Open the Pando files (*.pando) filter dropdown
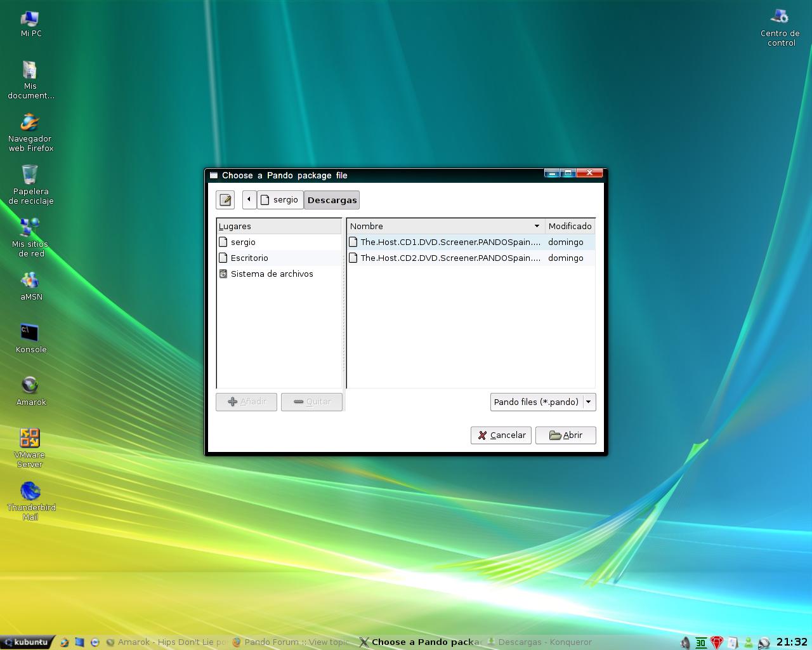812x650 pixels. 543,402
